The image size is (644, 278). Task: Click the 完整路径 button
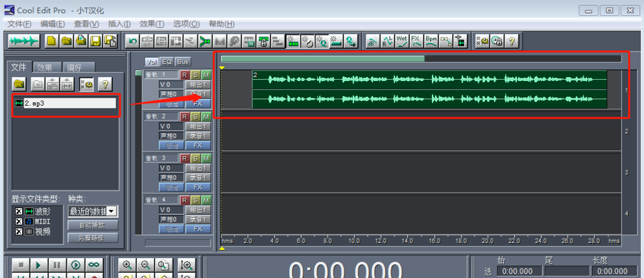pos(93,238)
